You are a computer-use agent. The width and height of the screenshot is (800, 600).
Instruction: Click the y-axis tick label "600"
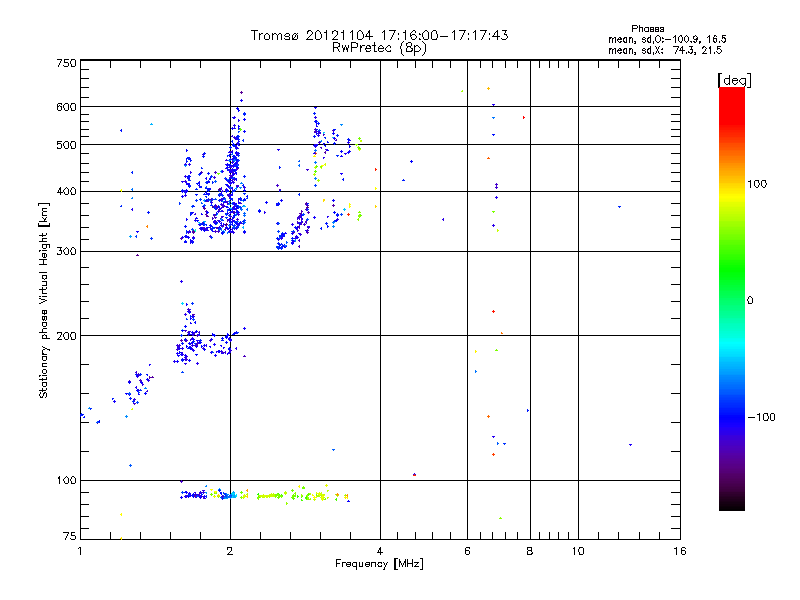click(x=66, y=107)
